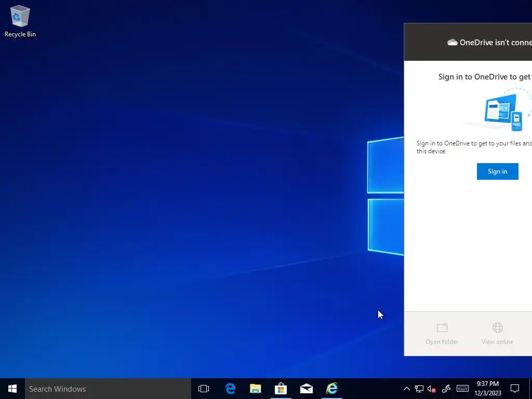Screen dimensions: 532x399
Task: Open Internet Explorer from taskbar
Action: tap(332, 389)
